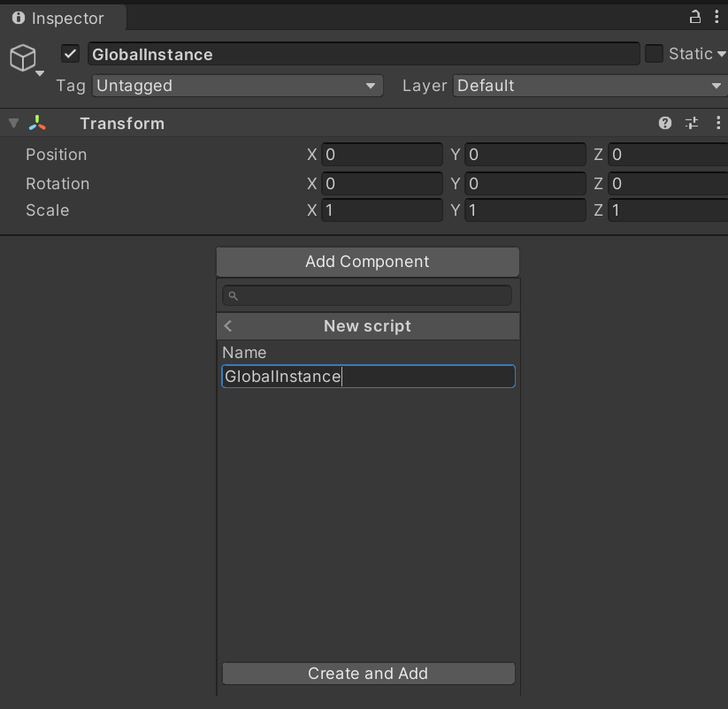
Task: Open the Tag dropdown showing Untagged
Action: [237, 86]
